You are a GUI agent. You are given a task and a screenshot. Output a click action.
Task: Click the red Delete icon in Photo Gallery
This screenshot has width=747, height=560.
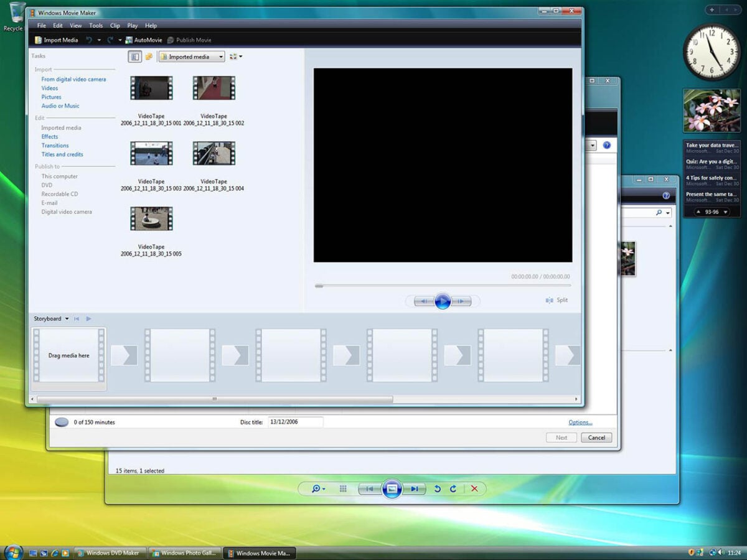(474, 489)
